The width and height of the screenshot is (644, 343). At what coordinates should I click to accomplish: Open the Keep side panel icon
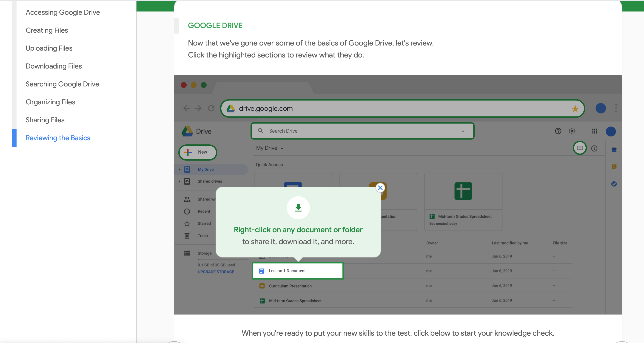coord(614,167)
